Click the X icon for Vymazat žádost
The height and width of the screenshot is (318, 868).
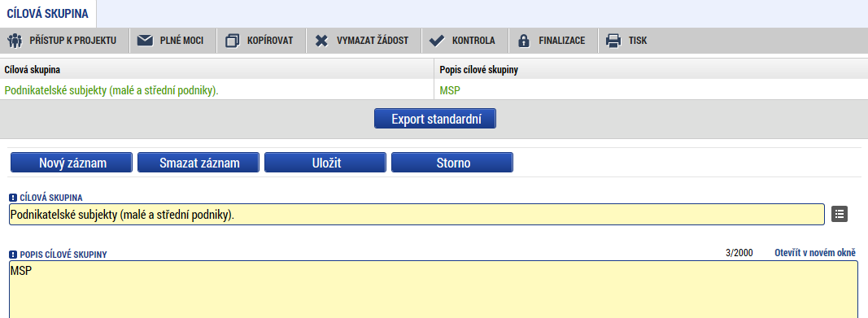[321, 41]
